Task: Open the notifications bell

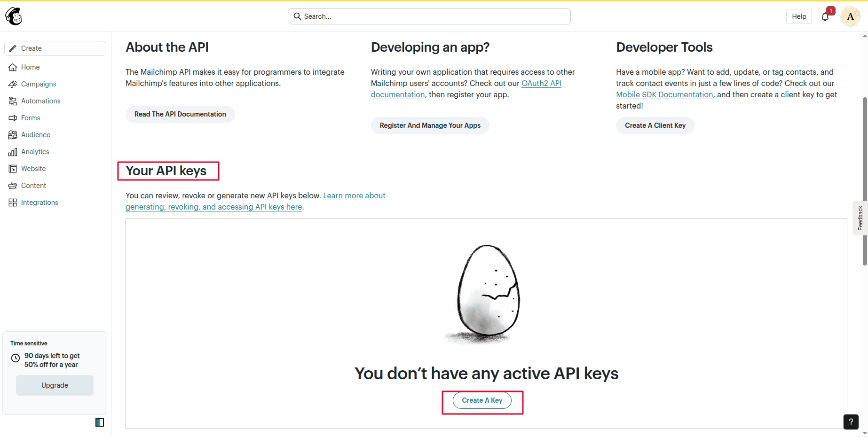Action: [825, 17]
